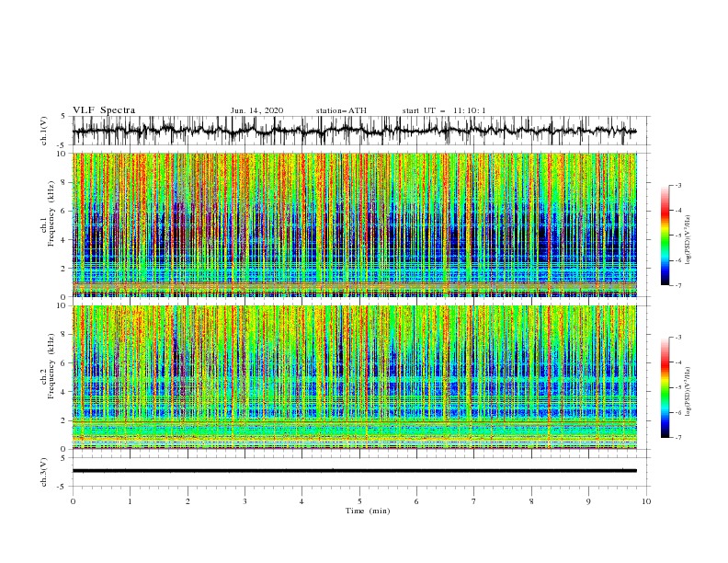Click the time axis tick label "2"
Image resolution: width=728 pixels, height=563 pixels.
pyautogui.click(x=188, y=501)
